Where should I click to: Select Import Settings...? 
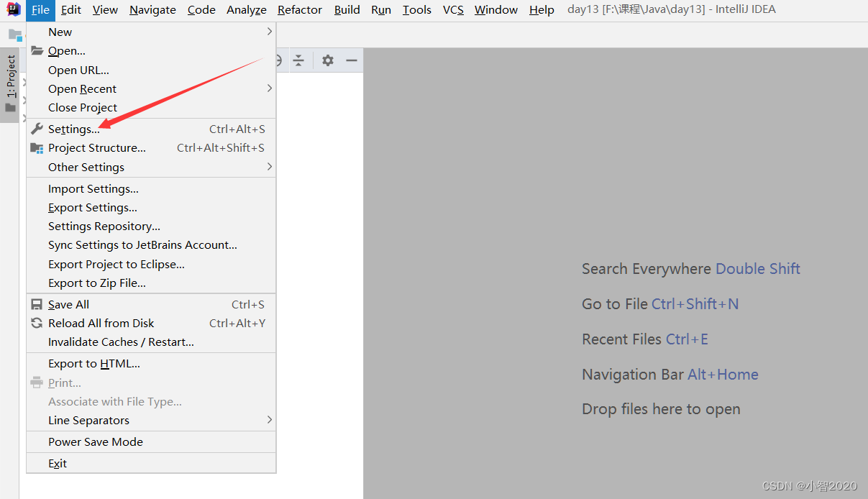tap(151, 188)
